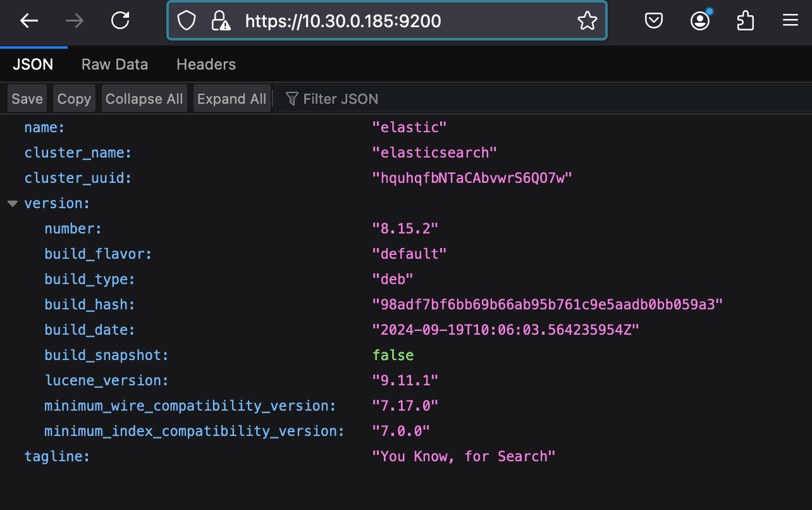The height and width of the screenshot is (510, 812).
Task: Click the version key label
Action: 57,204
